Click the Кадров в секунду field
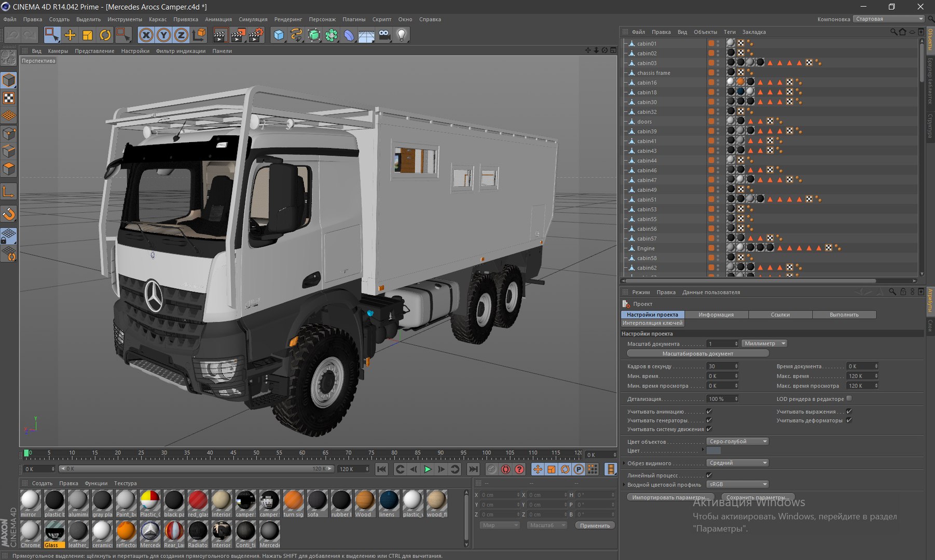Screen dimensions: 935x560 (x=722, y=366)
